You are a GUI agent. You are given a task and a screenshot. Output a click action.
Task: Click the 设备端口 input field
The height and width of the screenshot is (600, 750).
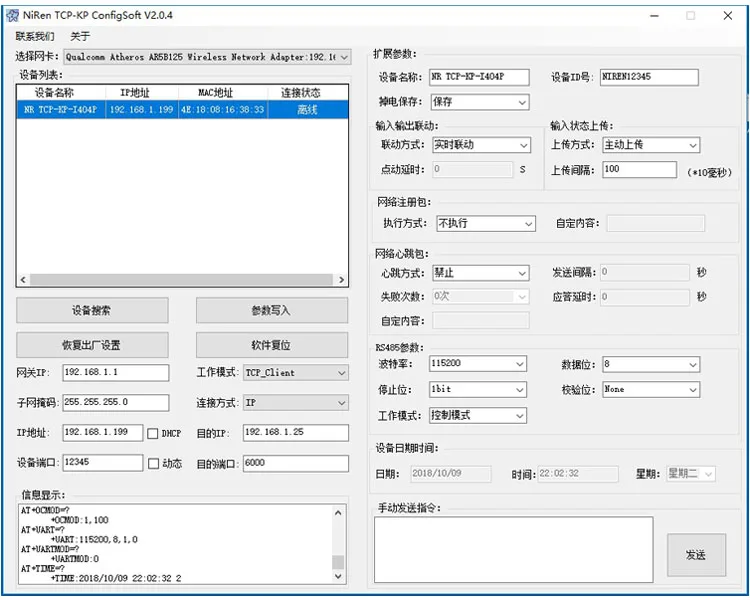[102, 463]
